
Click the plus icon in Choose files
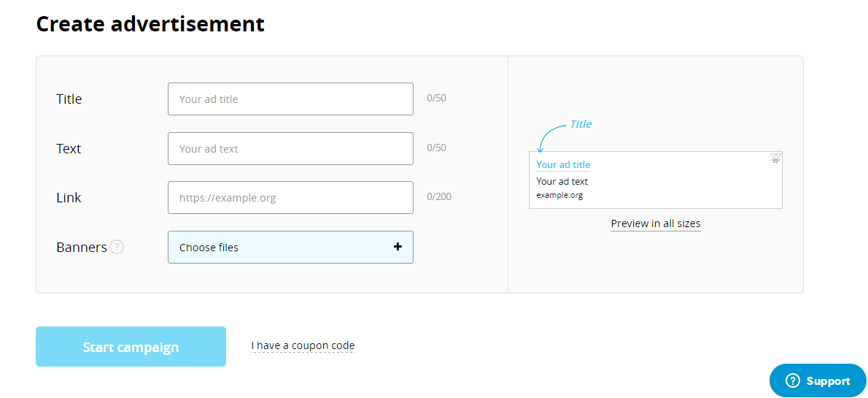coord(398,247)
